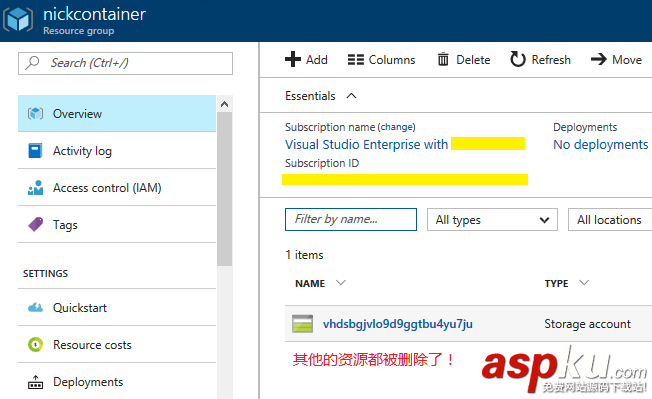Click the Columns grid icon

pos(356,60)
